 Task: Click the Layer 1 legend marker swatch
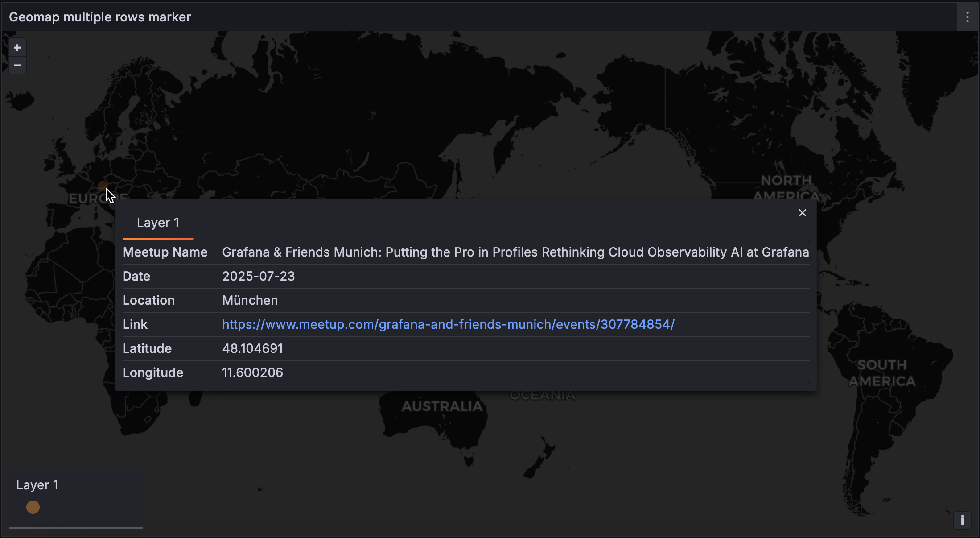click(x=33, y=507)
